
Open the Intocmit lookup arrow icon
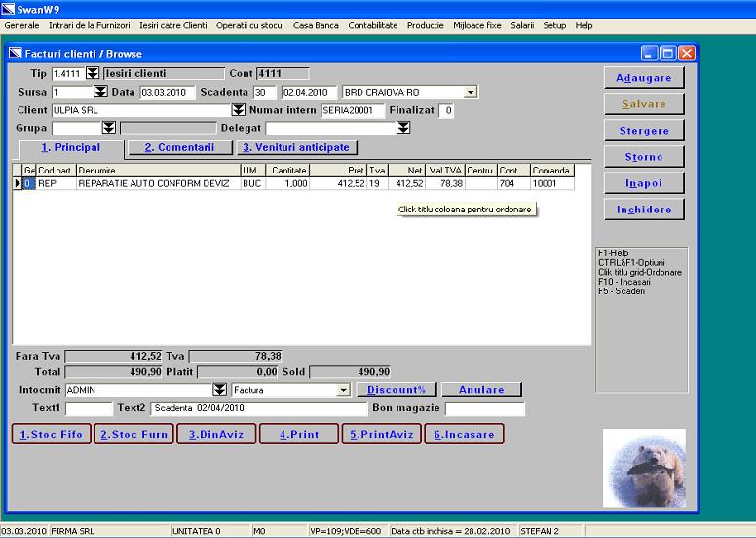pos(219,390)
